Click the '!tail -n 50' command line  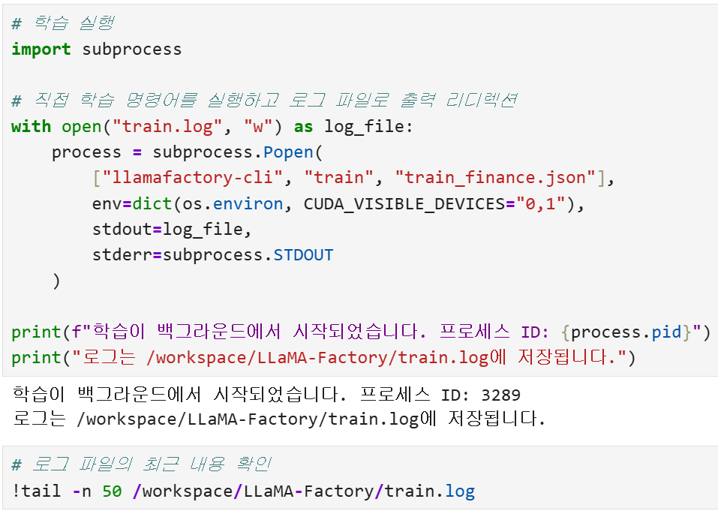(243, 491)
